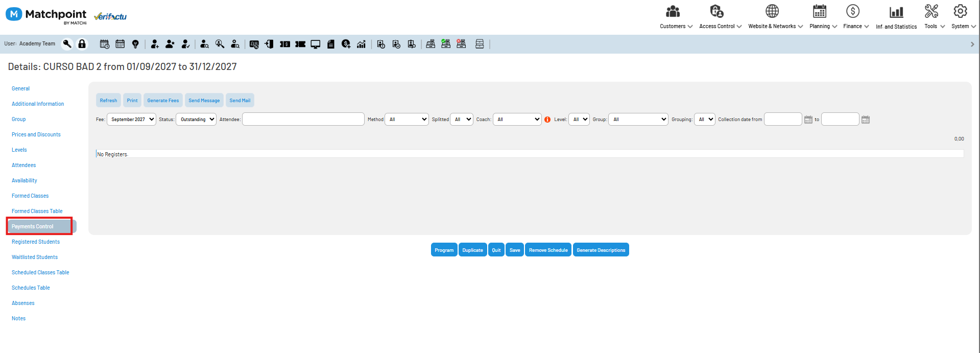This screenshot has height=353, width=980.
Task: Open the Finance menu
Action: (x=856, y=17)
